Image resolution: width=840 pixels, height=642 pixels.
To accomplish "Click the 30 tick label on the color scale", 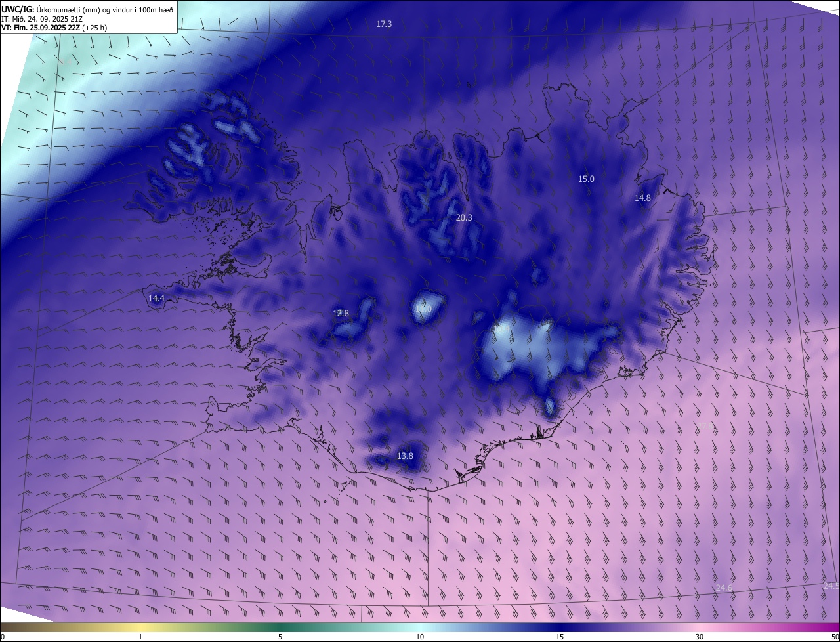I will (700, 637).
